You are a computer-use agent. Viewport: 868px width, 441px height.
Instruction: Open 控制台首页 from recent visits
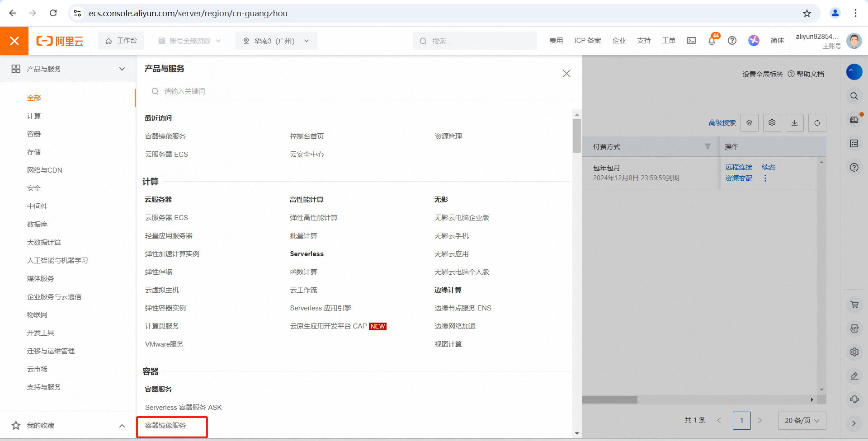pos(307,136)
